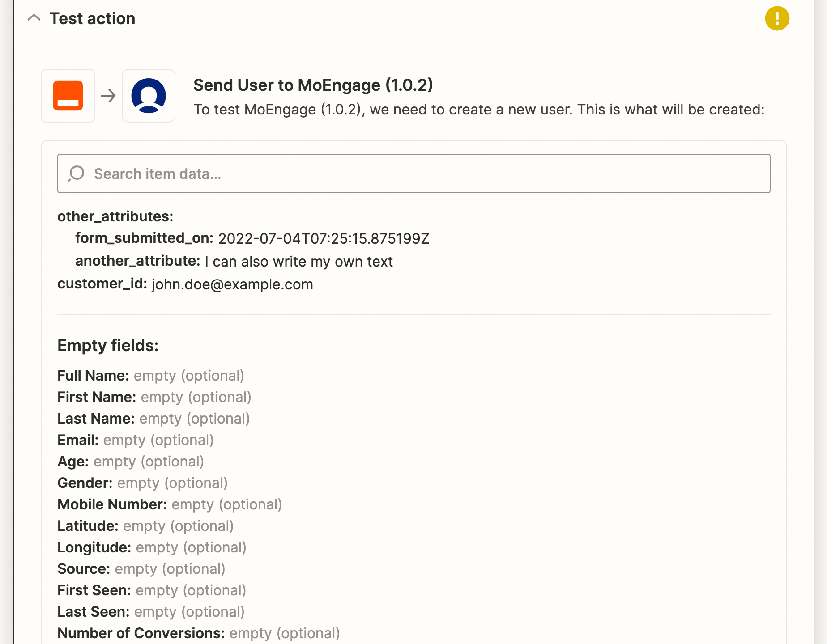Click the customer_id john.doe@example.com value

point(232,284)
